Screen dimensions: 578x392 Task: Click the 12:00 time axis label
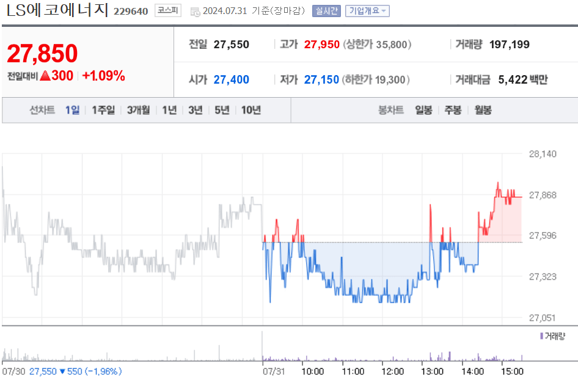coord(393,371)
